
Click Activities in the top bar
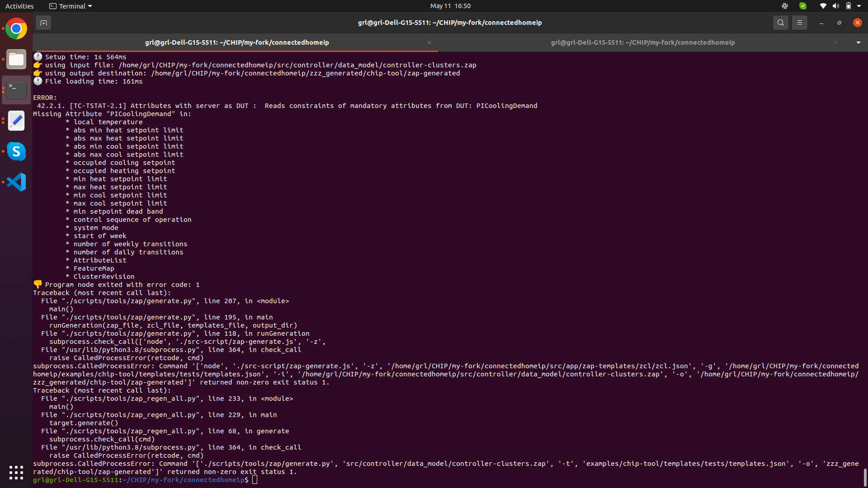[19, 6]
